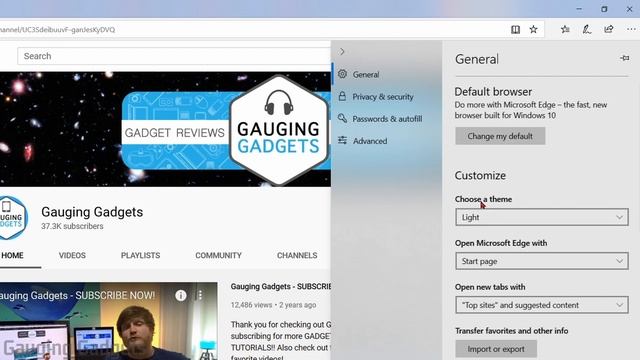This screenshot has height=360, width=640.
Task: Open Passwords & autofill settings
Action: click(386, 119)
